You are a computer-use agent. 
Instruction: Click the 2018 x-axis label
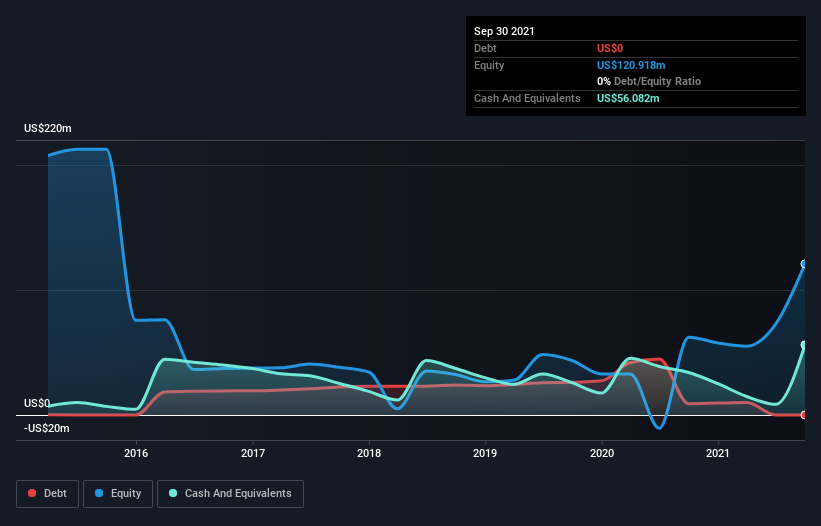[369, 453]
